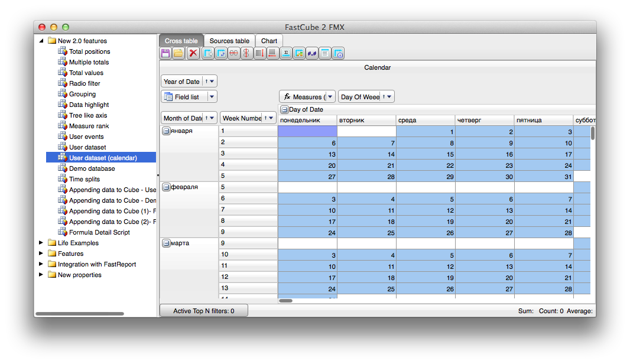Open the sigma measures editor icon
The width and height of the screenshot is (630, 364).
pyautogui.click(x=285, y=53)
